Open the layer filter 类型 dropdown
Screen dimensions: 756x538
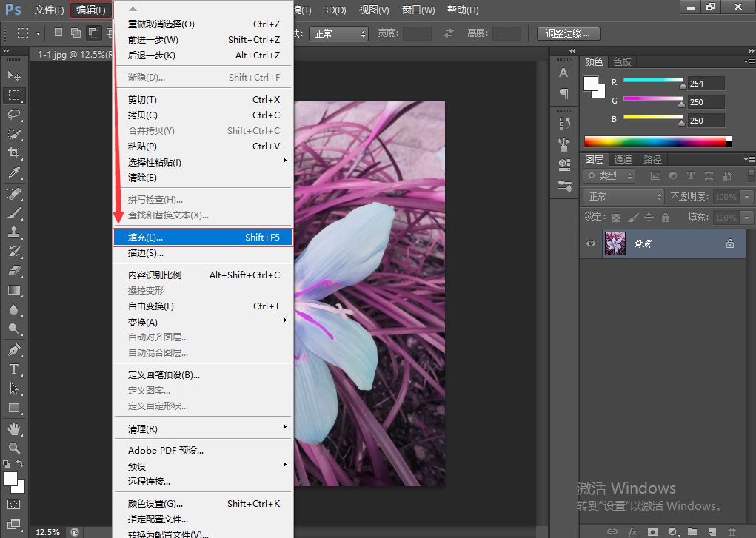tap(610, 176)
